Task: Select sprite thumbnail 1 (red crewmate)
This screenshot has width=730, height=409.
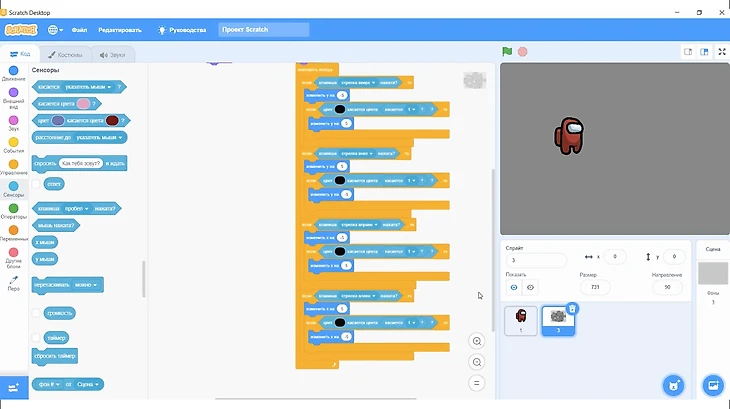Action: point(520,320)
